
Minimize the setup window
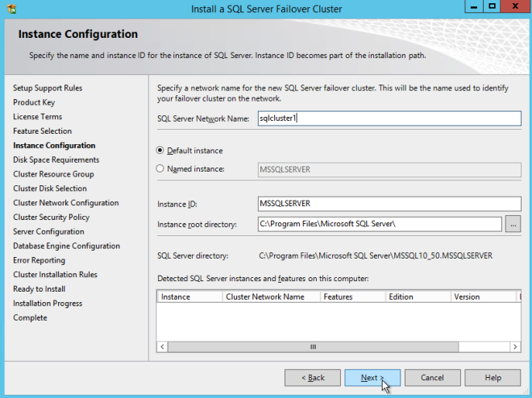(x=474, y=6)
